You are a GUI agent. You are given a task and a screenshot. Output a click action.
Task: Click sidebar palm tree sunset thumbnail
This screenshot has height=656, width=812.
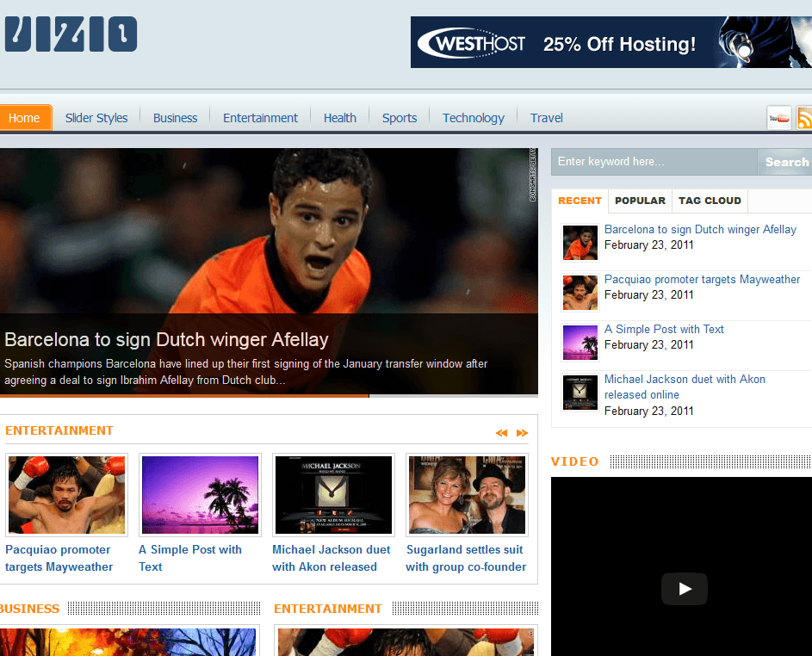[580, 343]
